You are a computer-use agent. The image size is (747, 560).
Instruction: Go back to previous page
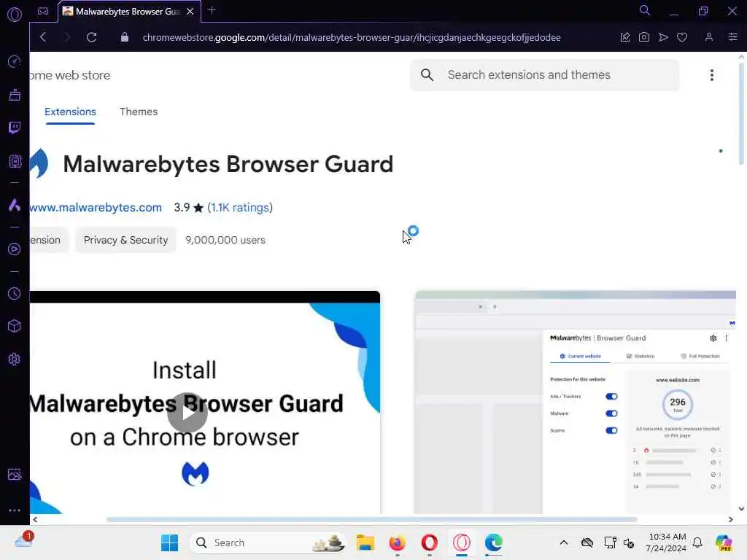[x=43, y=37]
